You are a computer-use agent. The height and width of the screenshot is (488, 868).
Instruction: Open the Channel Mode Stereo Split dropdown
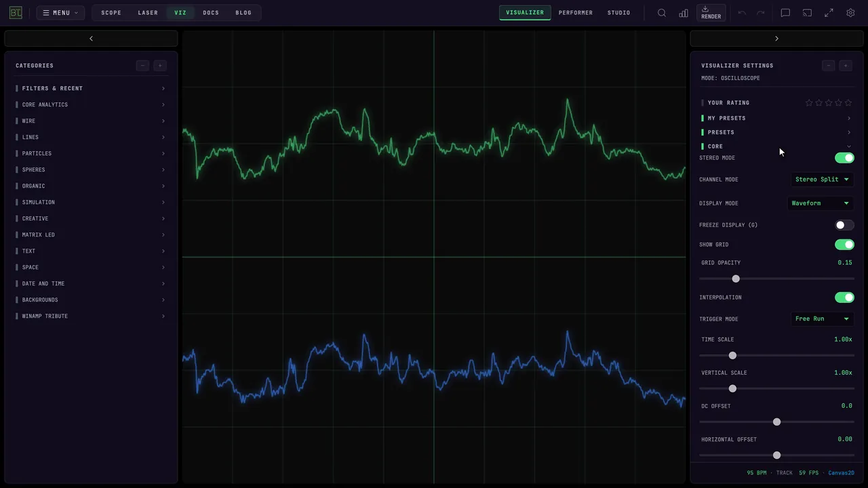(822, 180)
